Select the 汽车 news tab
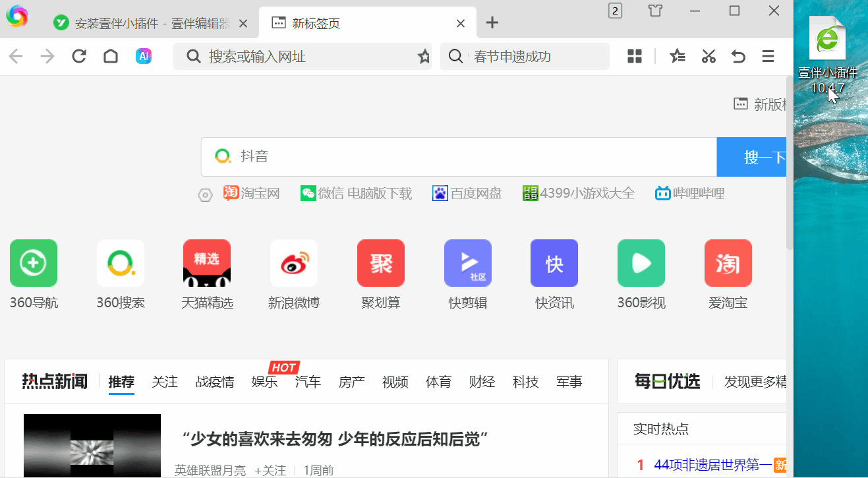 click(x=308, y=381)
